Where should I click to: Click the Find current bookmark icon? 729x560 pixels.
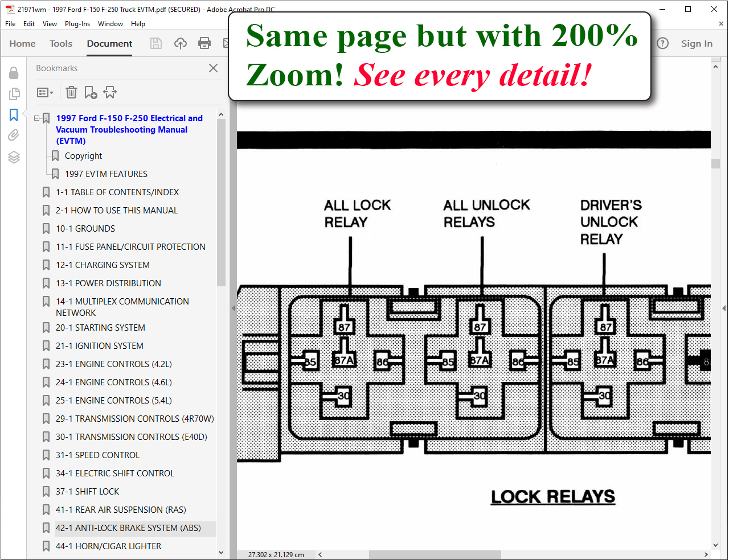pyautogui.click(x=110, y=92)
